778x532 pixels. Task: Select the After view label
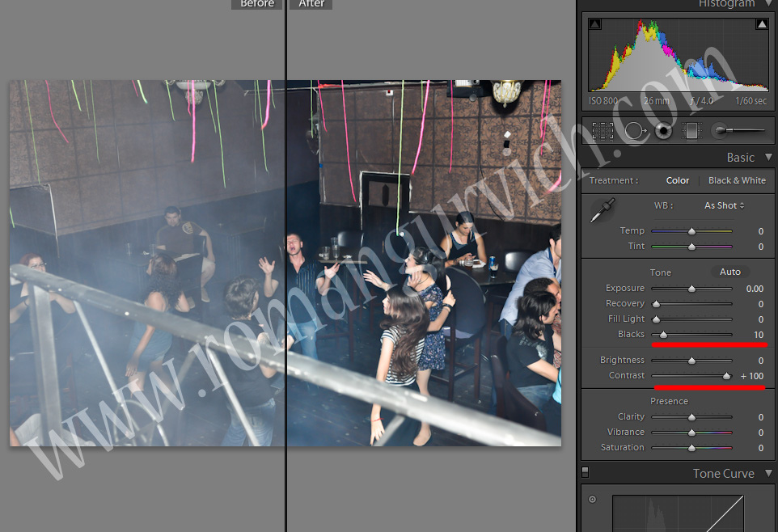pyautogui.click(x=311, y=4)
